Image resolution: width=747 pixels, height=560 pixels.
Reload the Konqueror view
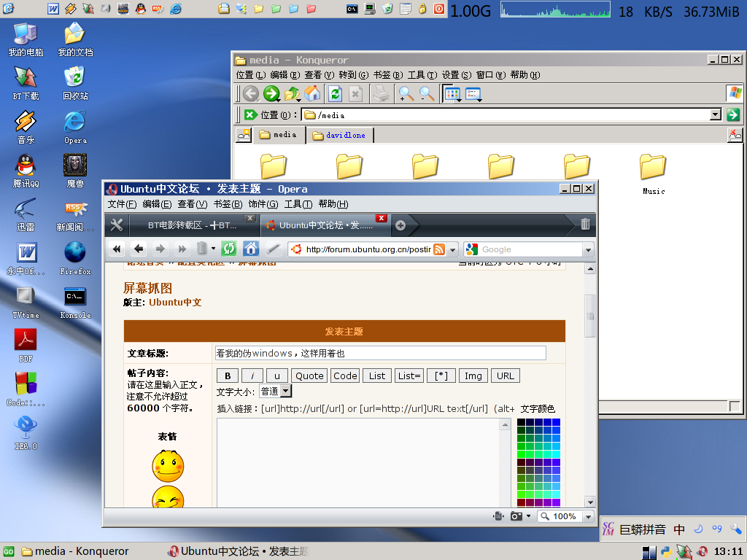[x=336, y=93]
